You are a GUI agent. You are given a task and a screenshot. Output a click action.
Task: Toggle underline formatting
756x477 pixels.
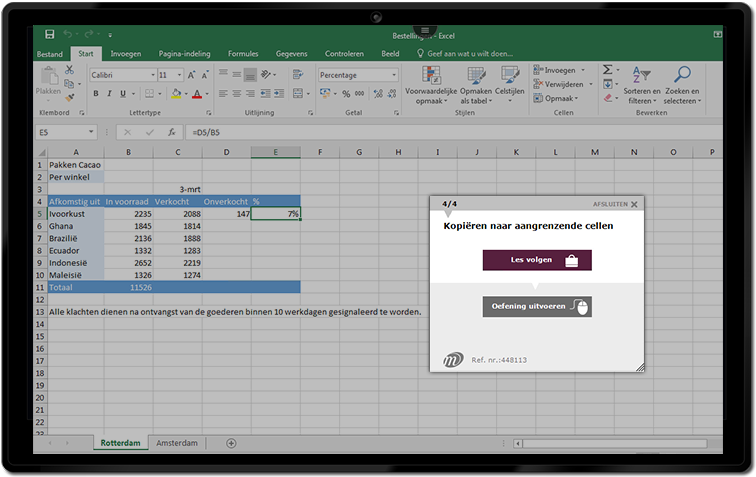click(x=124, y=94)
